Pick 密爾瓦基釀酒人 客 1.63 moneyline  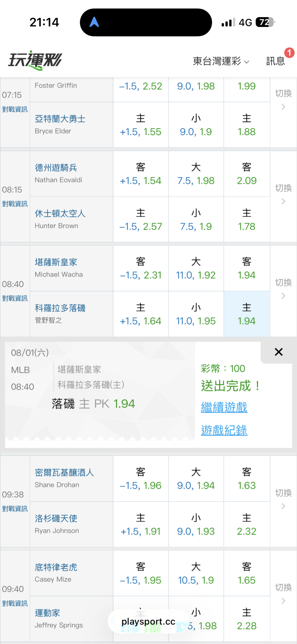pyautogui.click(x=247, y=479)
